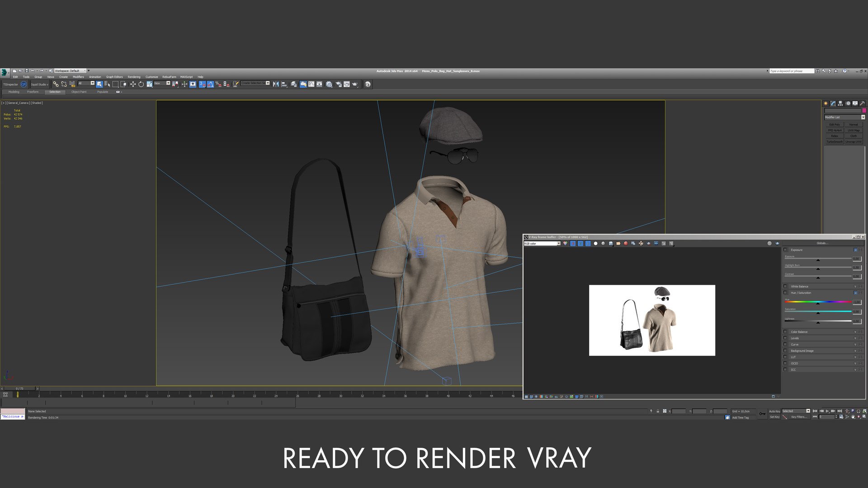
Task: Adjust the Hue slider
Action: point(818,302)
